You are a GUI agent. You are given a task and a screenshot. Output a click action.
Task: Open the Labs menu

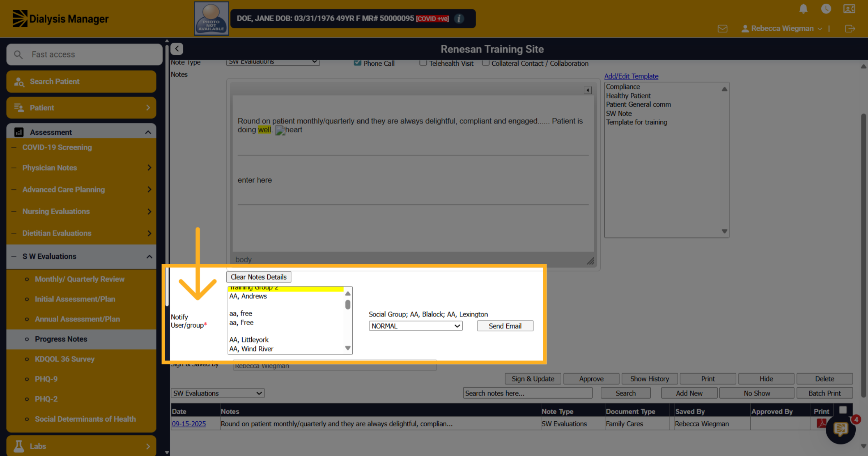point(81,446)
